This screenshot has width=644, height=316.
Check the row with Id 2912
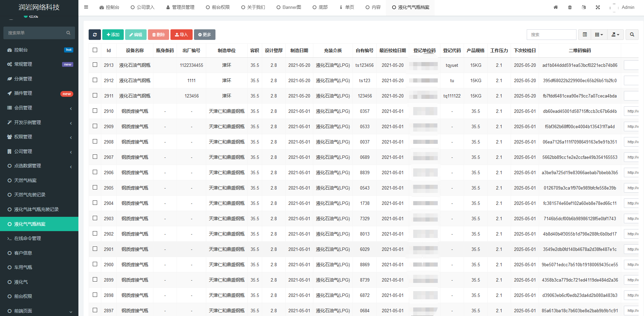point(95,80)
